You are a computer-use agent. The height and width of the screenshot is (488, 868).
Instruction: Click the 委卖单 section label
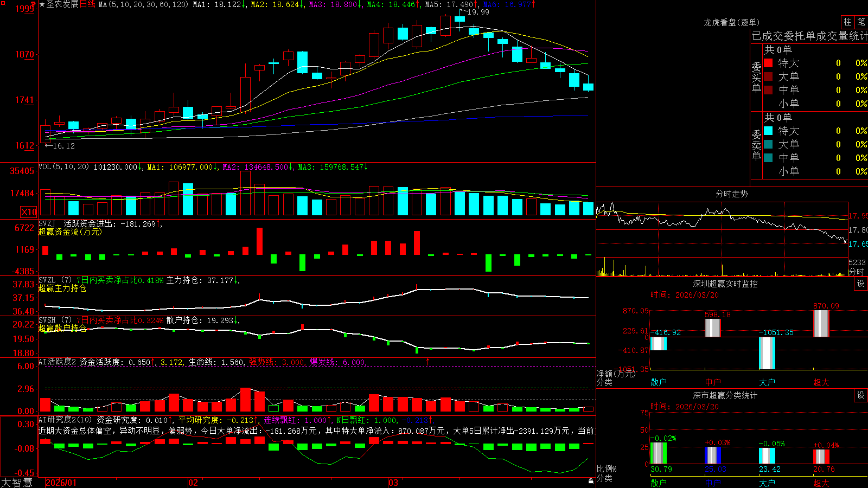tap(756, 145)
